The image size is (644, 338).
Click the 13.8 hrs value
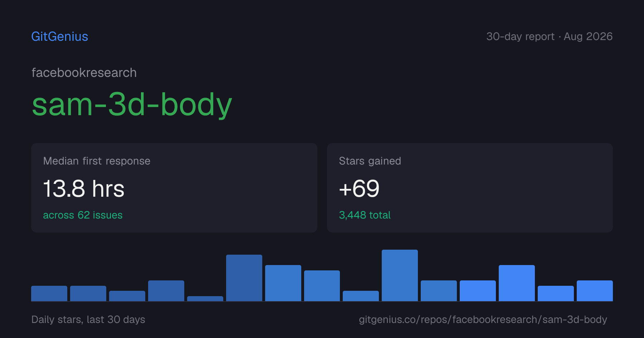[84, 188]
